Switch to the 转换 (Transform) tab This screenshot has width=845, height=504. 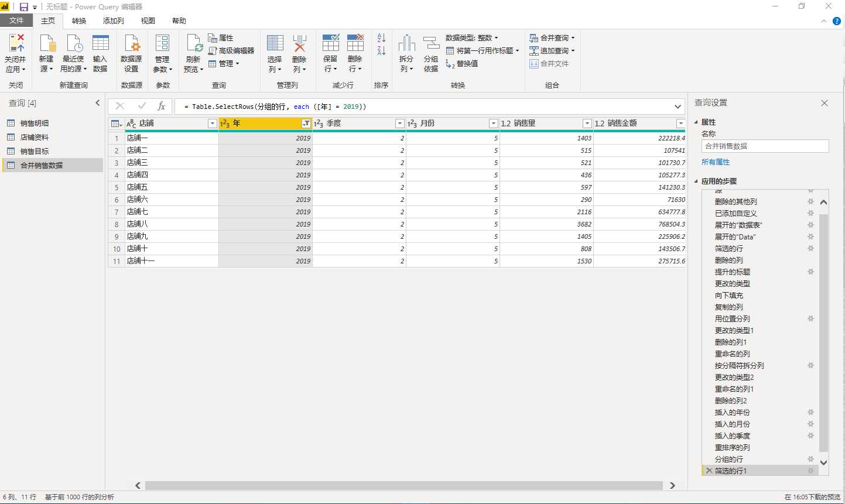(79, 20)
